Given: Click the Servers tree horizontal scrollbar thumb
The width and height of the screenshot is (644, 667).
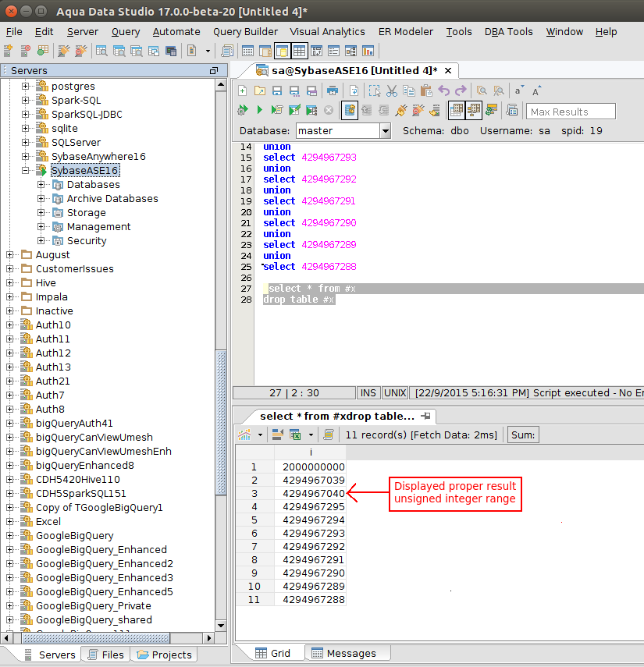Looking at the screenshot, I should click(x=96, y=637).
